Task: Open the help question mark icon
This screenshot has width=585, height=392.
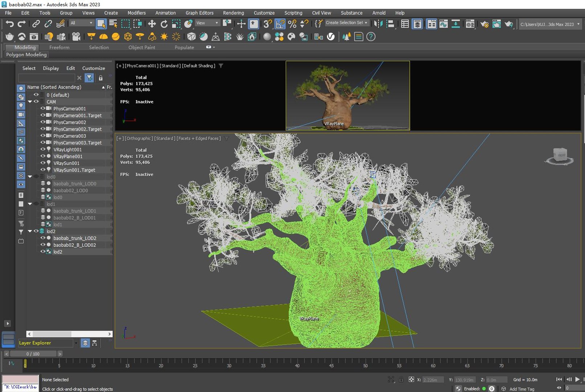Action: [371, 37]
